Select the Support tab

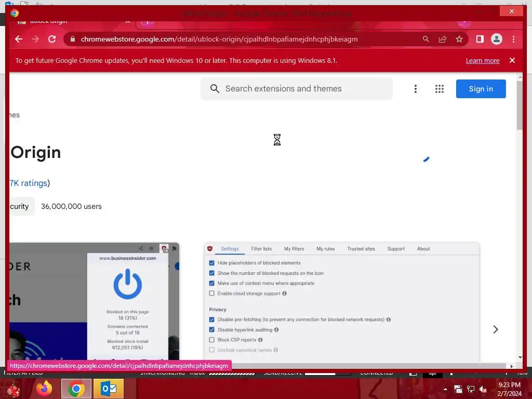pyautogui.click(x=396, y=249)
